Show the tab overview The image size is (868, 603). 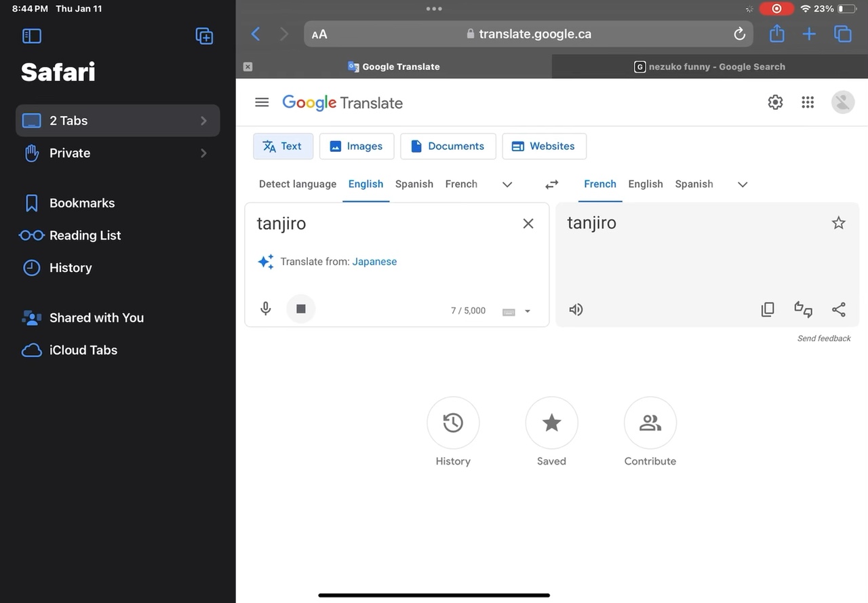[x=842, y=34]
